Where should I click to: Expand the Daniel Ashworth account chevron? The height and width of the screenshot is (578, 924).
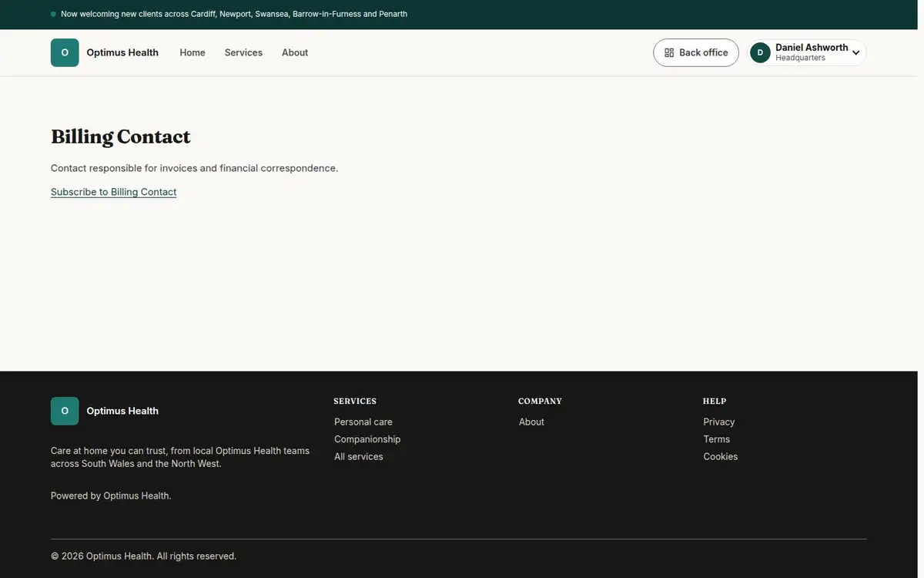[x=855, y=53]
